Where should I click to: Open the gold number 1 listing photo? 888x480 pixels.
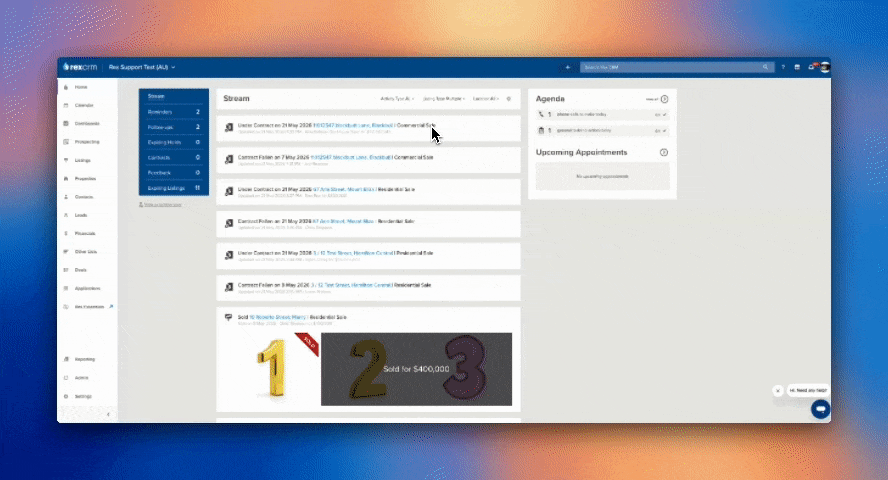[271, 369]
